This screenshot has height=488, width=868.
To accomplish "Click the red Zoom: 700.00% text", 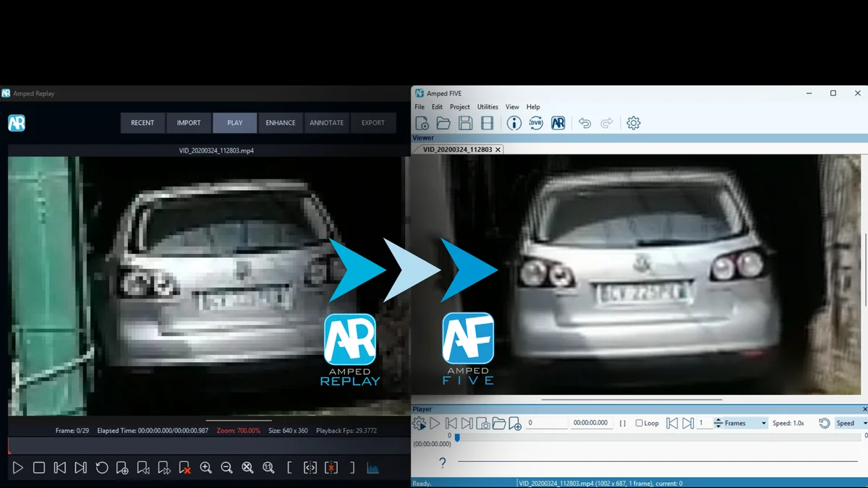I will pos(238,431).
